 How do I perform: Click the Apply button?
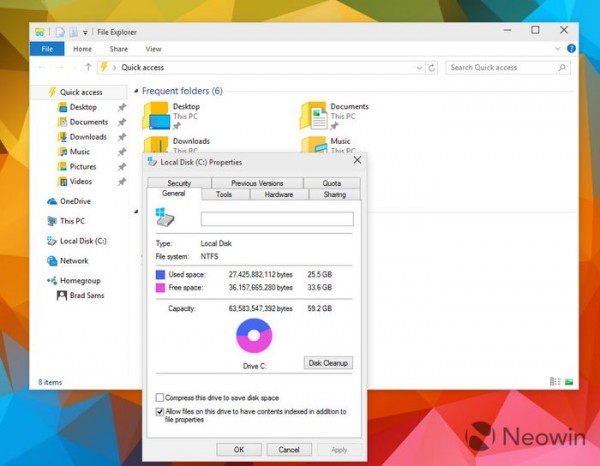[339, 450]
